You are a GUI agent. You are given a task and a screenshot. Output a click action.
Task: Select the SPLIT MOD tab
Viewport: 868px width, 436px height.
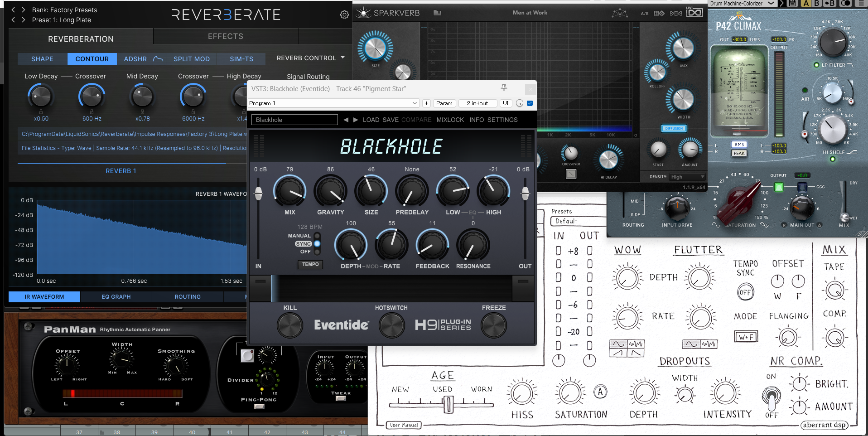(x=192, y=59)
